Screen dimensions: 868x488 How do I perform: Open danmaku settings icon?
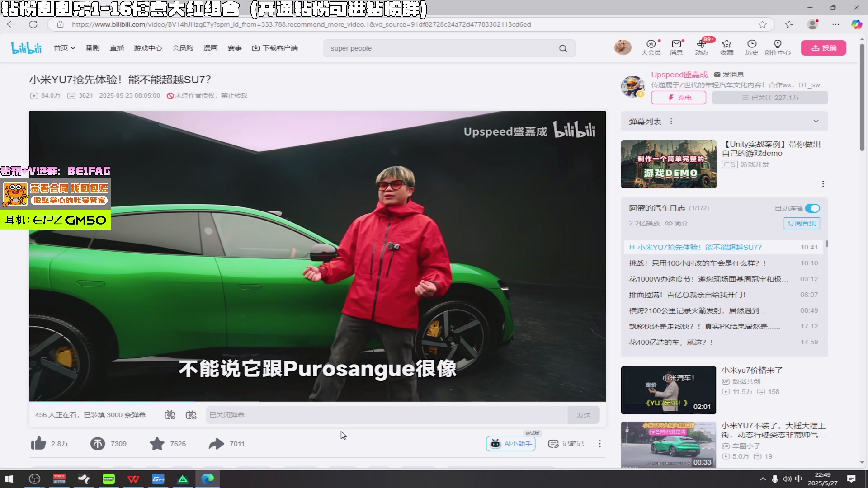[191, 415]
